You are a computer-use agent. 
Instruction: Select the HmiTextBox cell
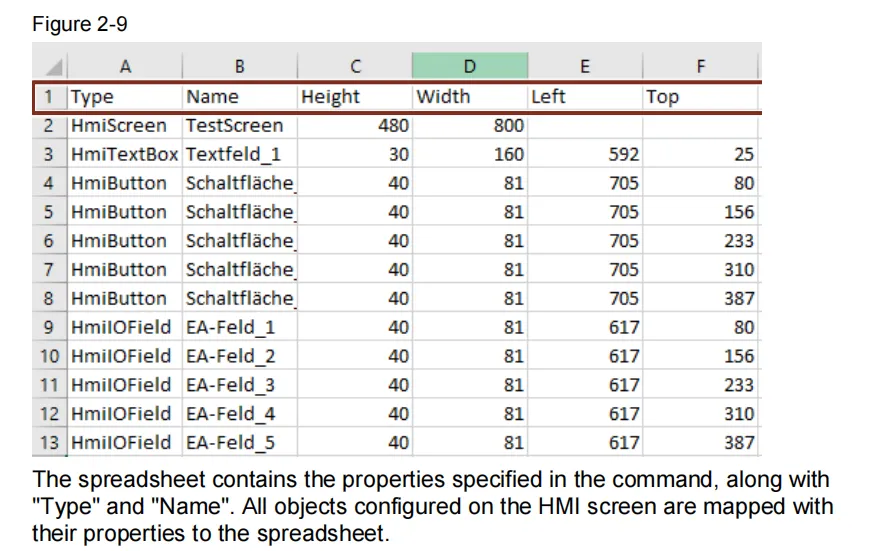click(125, 155)
